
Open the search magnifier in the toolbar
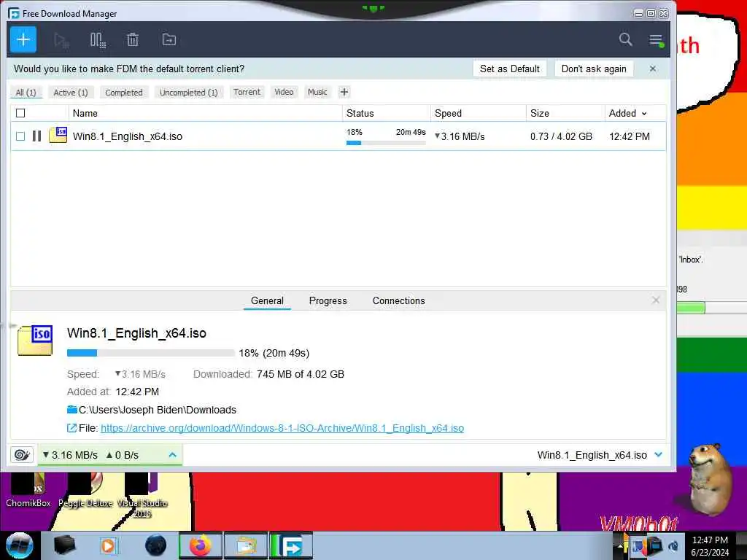(x=625, y=39)
